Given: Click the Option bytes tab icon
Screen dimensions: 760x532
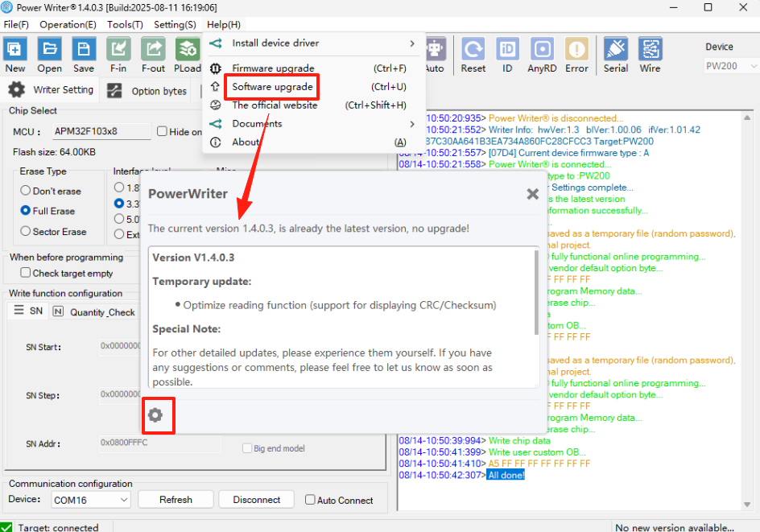Looking at the screenshot, I should pyautogui.click(x=114, y=91).
